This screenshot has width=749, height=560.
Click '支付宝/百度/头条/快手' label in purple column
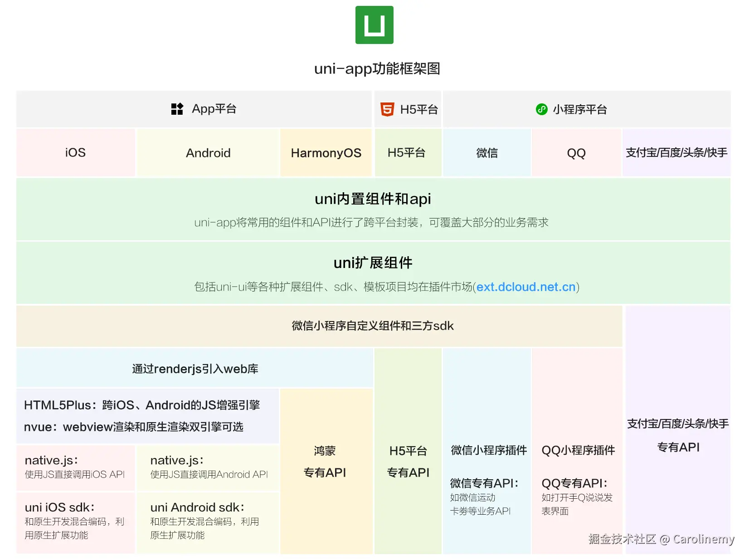tap(678, 424)
